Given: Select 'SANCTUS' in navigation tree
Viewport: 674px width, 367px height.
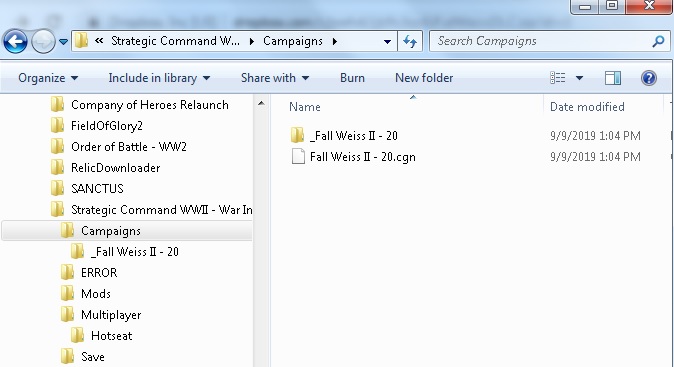Looking at the screenshot, I should (97, 189).
